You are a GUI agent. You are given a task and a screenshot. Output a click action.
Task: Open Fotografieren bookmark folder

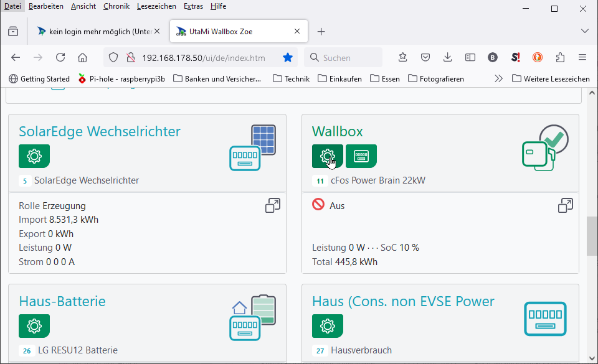(x=436, y=79)
